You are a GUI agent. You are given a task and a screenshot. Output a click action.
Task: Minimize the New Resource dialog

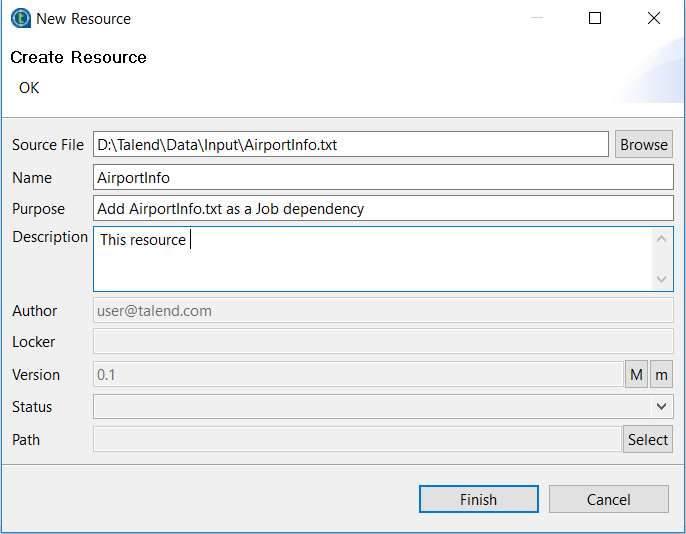click(537, 18)
